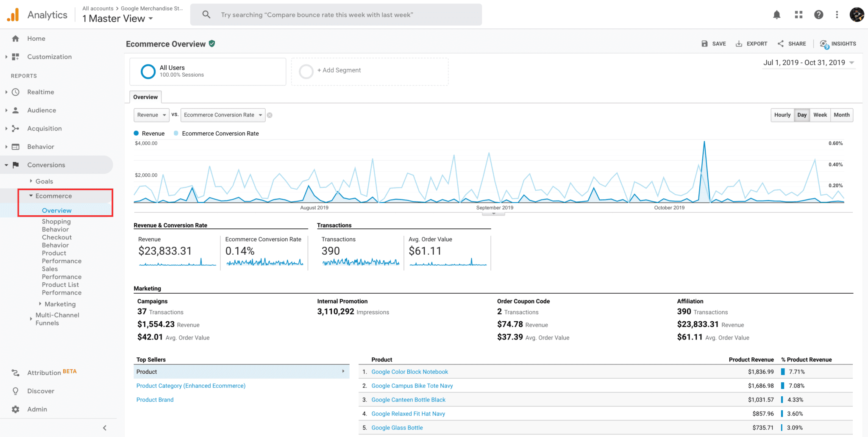Select the Overview tab
This screenshot has width=868, height=437.
[145, 97]
